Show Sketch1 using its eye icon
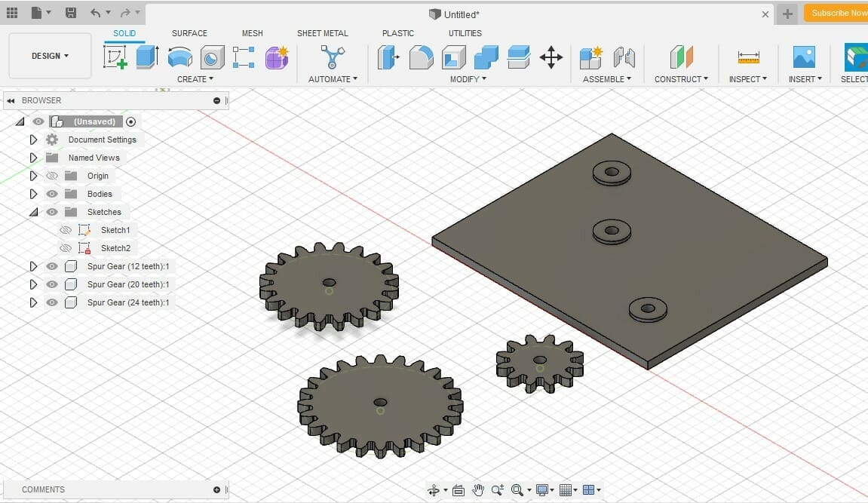Image resolution: width=868 pixels, height=503 pixels. click(66, 230)
